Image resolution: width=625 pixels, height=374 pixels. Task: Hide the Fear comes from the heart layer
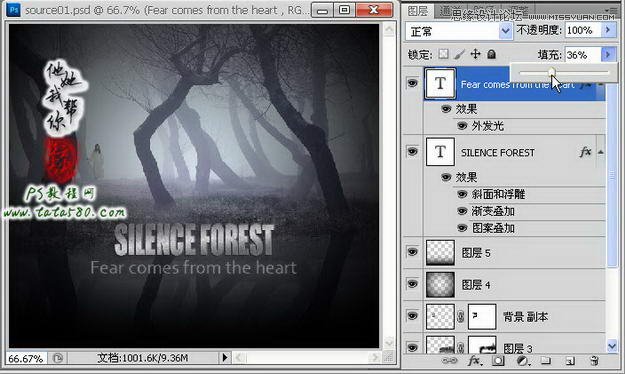pyautogui.click(x=412, y=83)
